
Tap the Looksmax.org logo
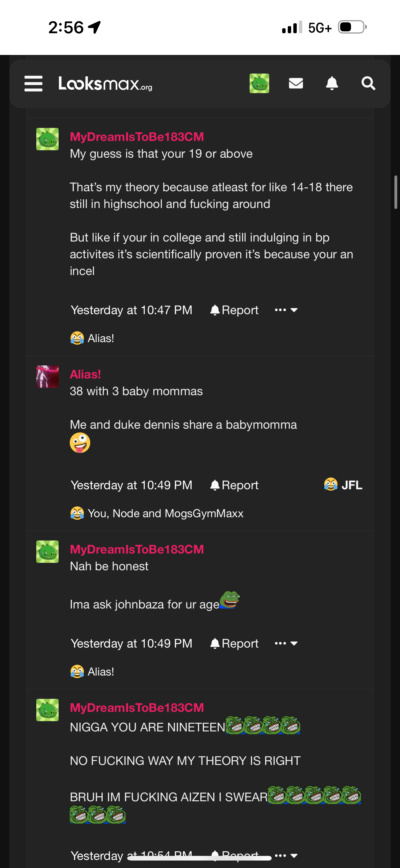point(105,84)
